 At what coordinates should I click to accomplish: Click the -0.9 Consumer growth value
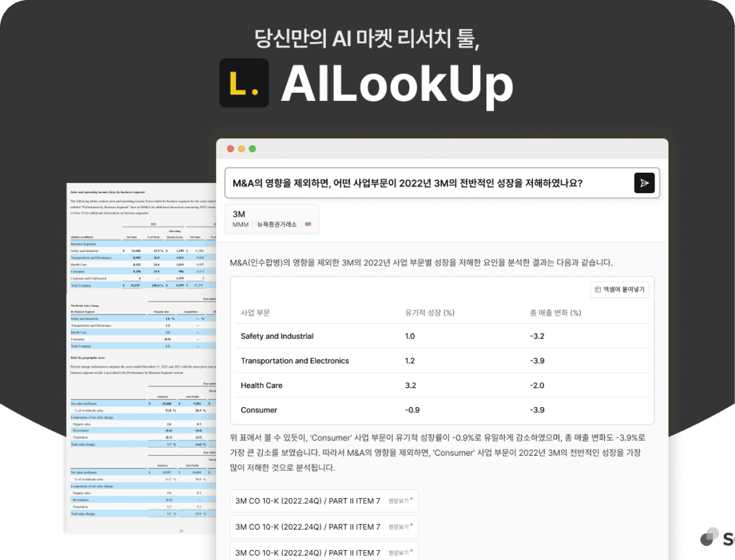[x=412, y=410]
